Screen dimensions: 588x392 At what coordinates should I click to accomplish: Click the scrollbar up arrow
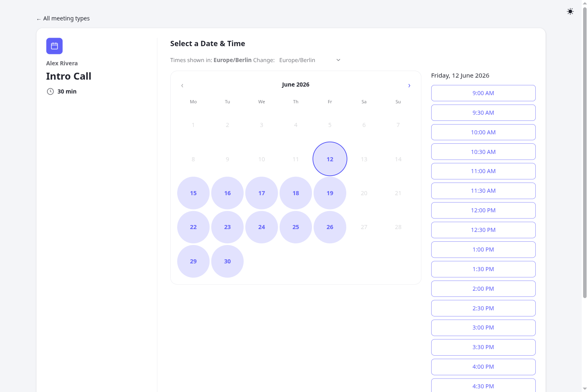click(585, 3)
